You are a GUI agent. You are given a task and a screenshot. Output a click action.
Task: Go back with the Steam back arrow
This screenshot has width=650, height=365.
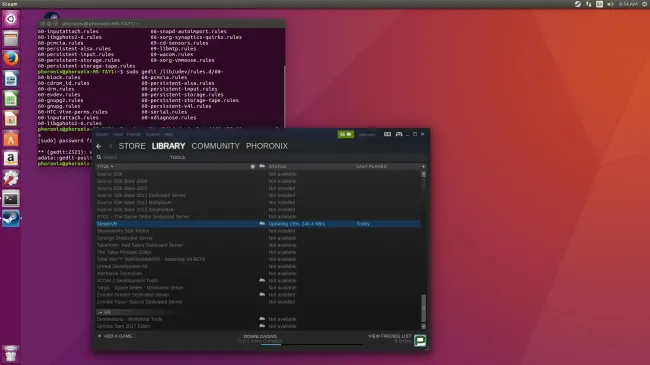99,146
